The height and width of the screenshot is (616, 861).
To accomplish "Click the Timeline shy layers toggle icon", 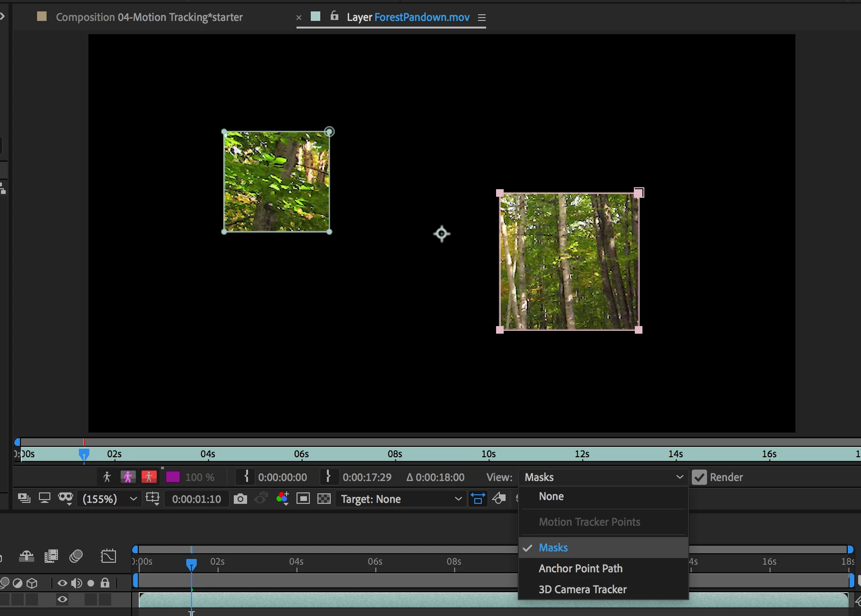I will coord(27,556).
